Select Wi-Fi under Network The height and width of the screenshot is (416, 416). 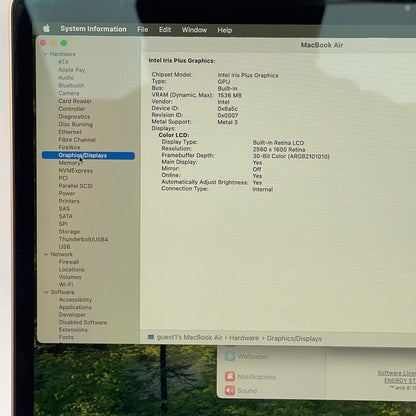[66, 285]
